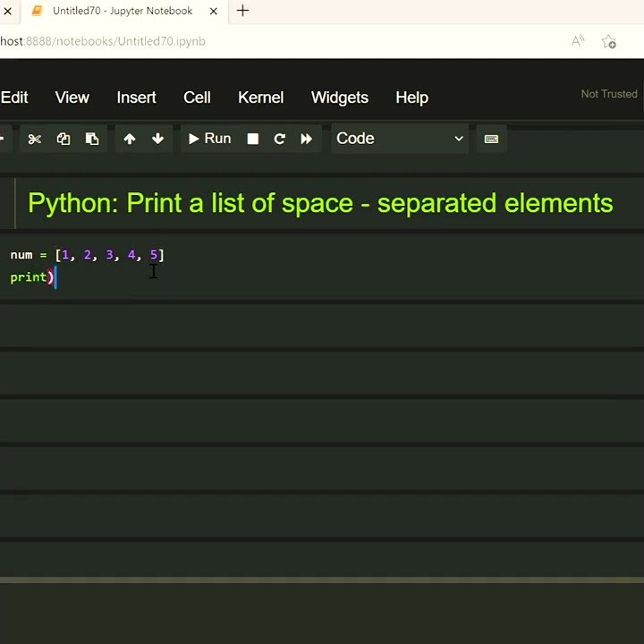Select the markdown heading cell
This screenshot has height=644, width=644.
pos(320,203)
